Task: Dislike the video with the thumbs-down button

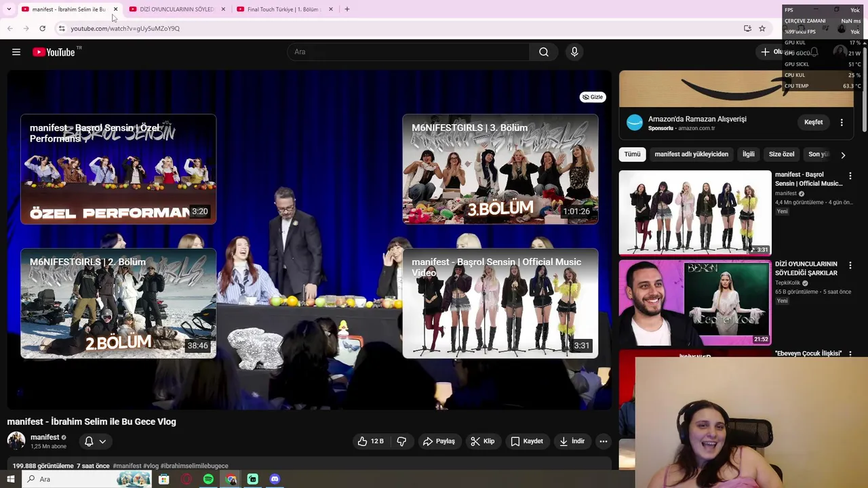Action: coord(401,441)
